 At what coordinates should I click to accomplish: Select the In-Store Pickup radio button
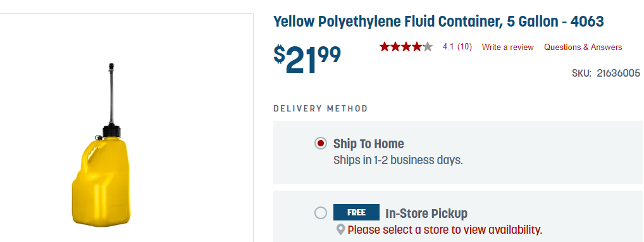320,213
